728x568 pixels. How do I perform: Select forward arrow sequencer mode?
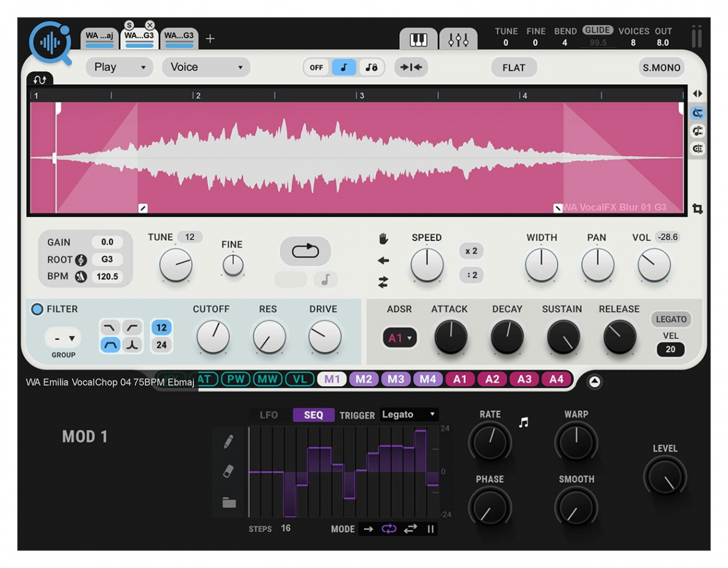(368, 529)
